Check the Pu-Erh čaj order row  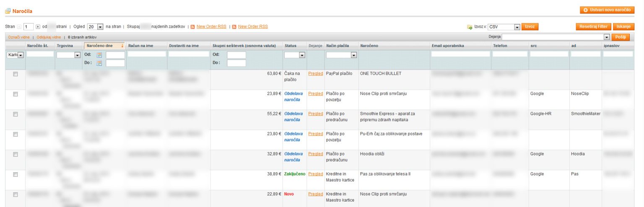pos(16,134)
